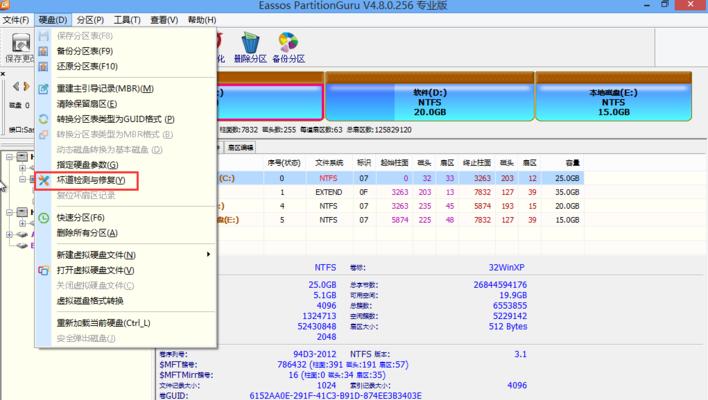Go to the next disk with the orange right arrow
The height and width of the screenshot is (400, 708).
tap(26, 86)
